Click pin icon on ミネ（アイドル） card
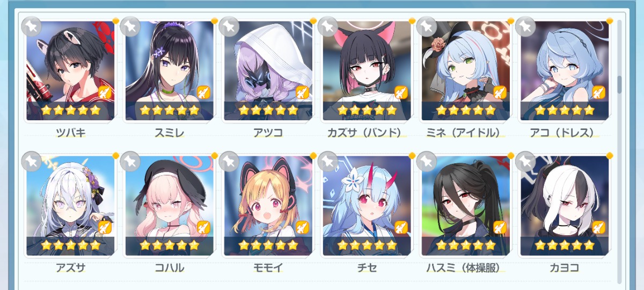Screen dimensions: 644x290 427,26
